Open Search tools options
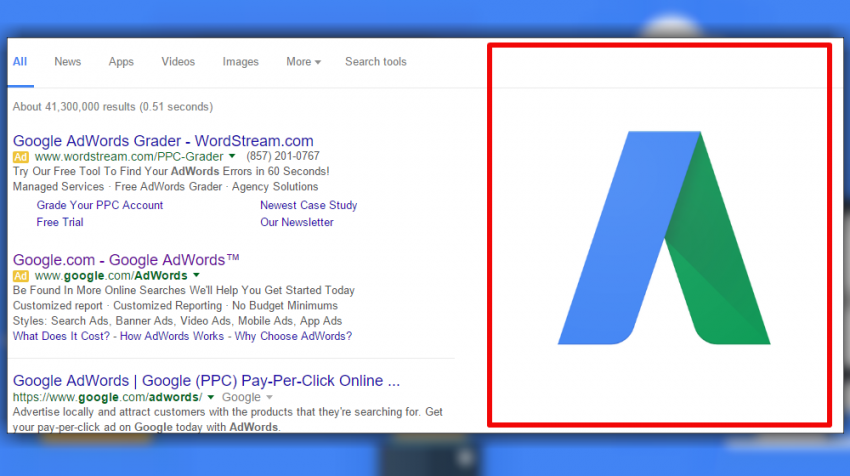850x476 pixels. pyautogui.click(x=376, y=62)
